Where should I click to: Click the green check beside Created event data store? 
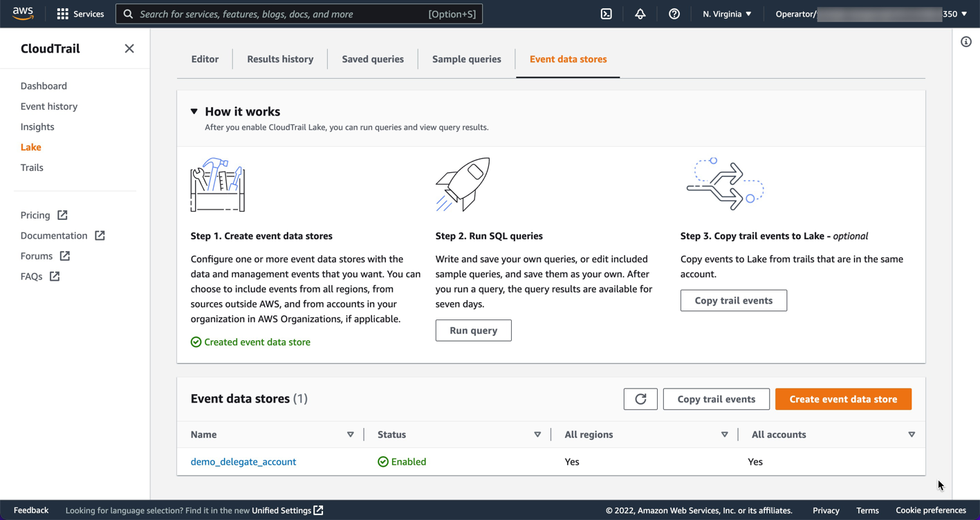pos(196,342)
